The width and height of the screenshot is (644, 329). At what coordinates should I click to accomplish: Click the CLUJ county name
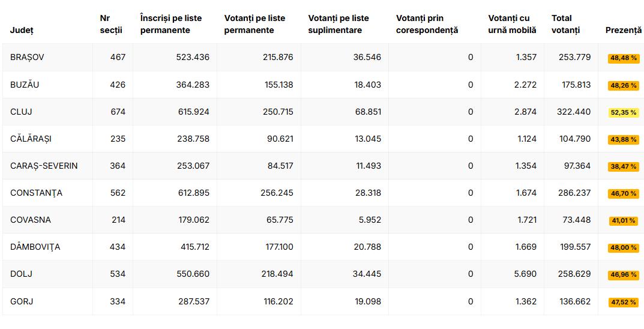pos(21,112)
